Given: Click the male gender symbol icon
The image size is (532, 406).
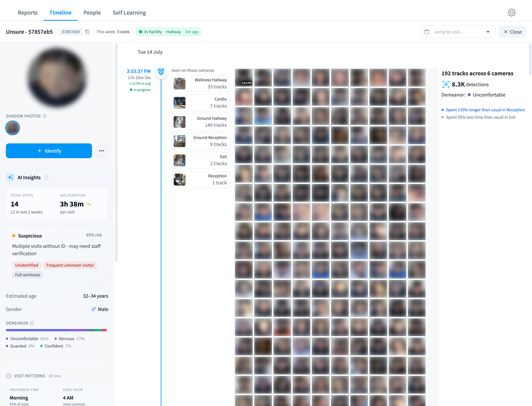Looking at the screenshot, I should (94, 309).
